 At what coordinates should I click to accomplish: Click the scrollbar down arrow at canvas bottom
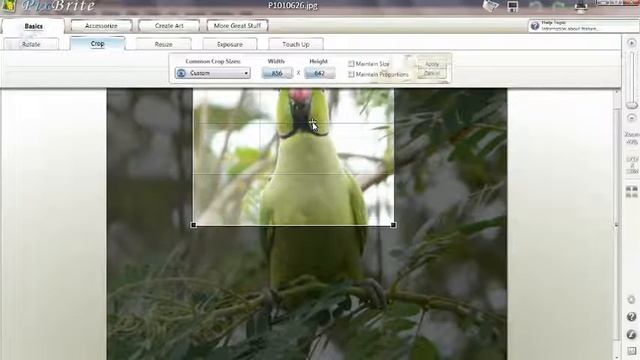(x=616, y=357)
